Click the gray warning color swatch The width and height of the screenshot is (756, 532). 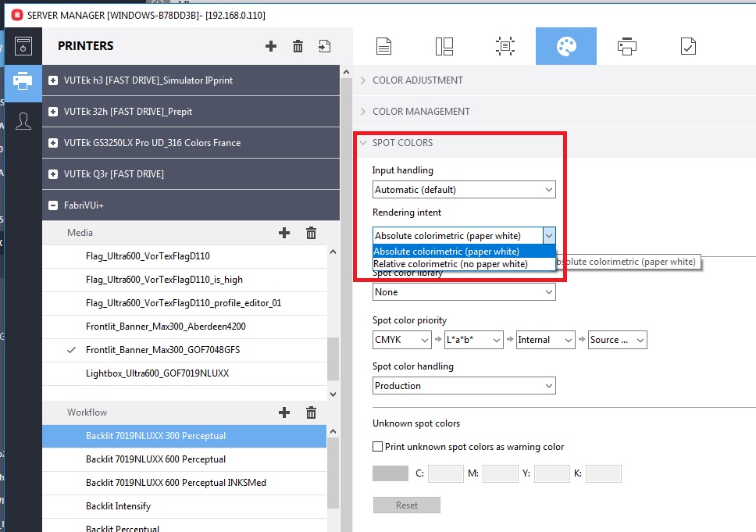[390, 473]
